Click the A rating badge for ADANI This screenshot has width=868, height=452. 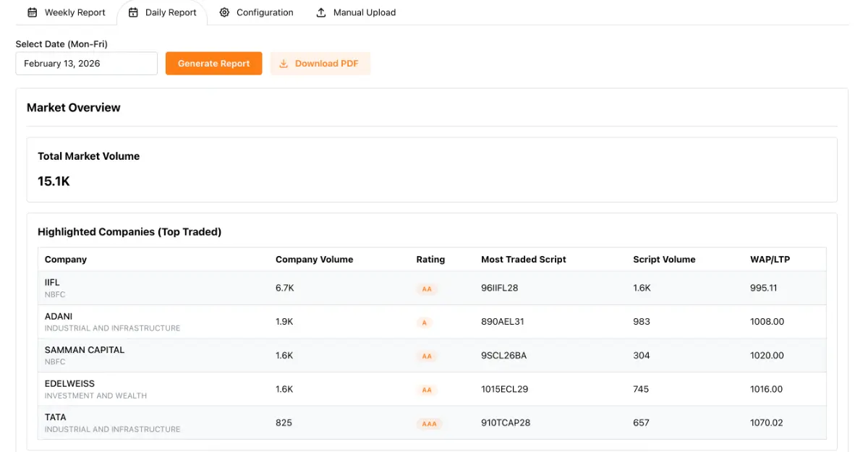pyautogui.click(x=424, y=323)
